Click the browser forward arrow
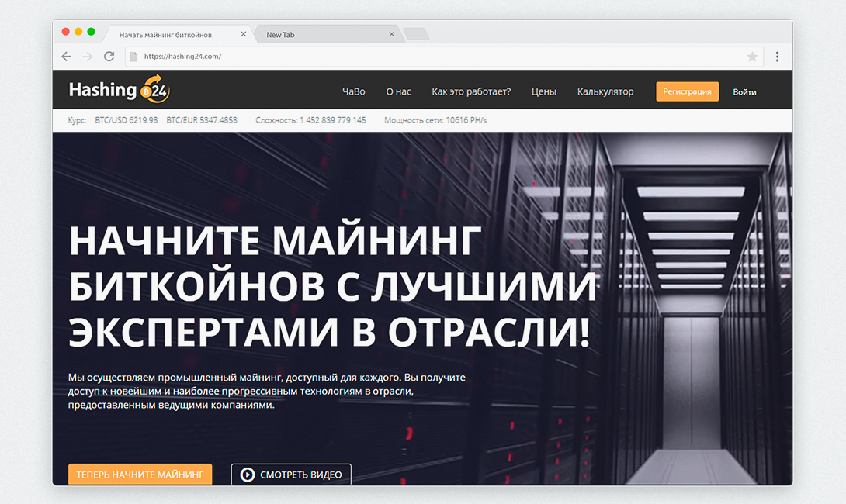The image size is (846, 504). (88, 57)
